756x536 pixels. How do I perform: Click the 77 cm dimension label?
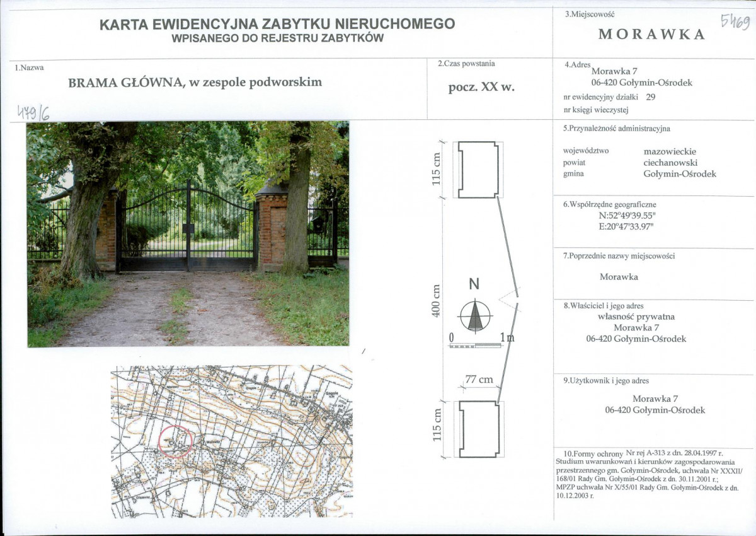[479, 380]
